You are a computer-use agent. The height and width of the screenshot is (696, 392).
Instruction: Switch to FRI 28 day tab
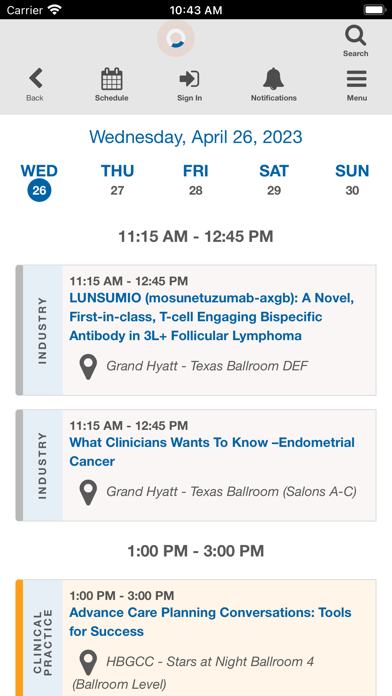pyautogui.click(x=195, y=182)
